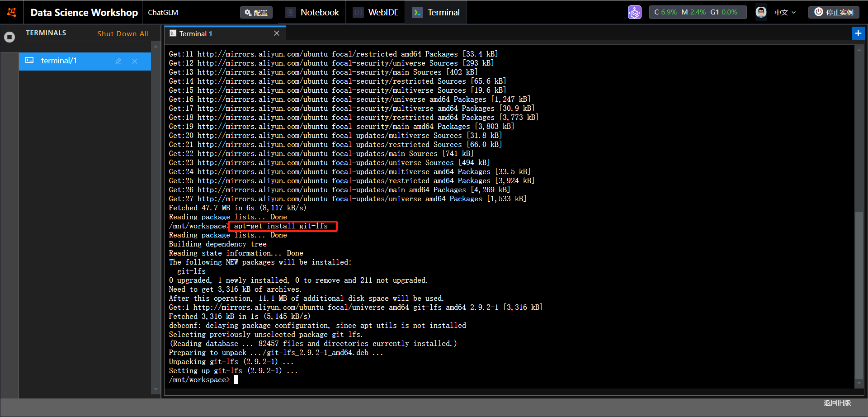Click the terminals list scroll-up arrow
Viewport: 868px width, 417px height.
(x=156, y=46)
